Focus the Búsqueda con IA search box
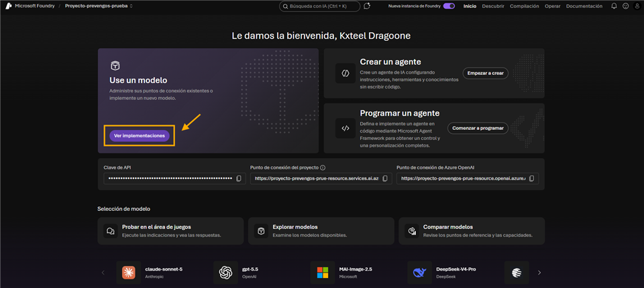Image resolution: width=644 pixels, height=288 pixels. 319,6
